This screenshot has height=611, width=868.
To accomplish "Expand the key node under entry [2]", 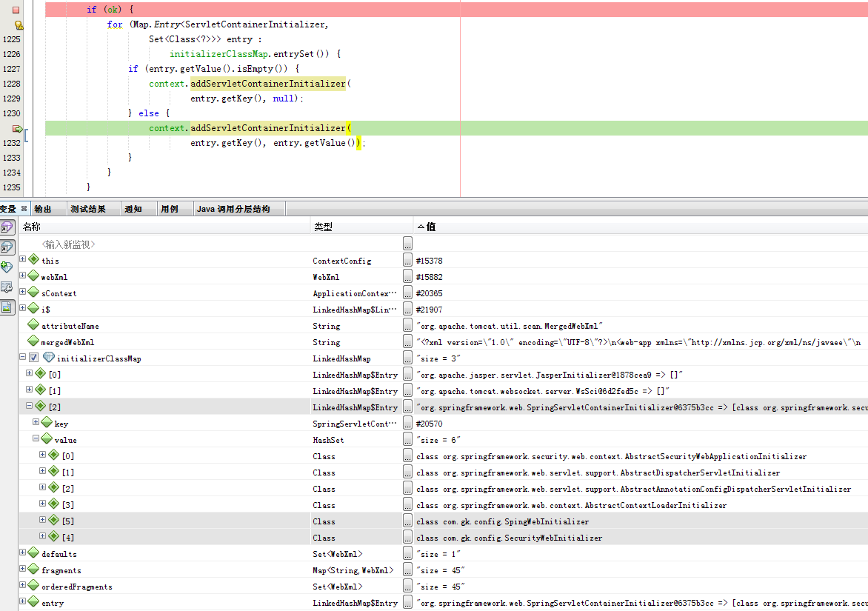I will [36, 421].
